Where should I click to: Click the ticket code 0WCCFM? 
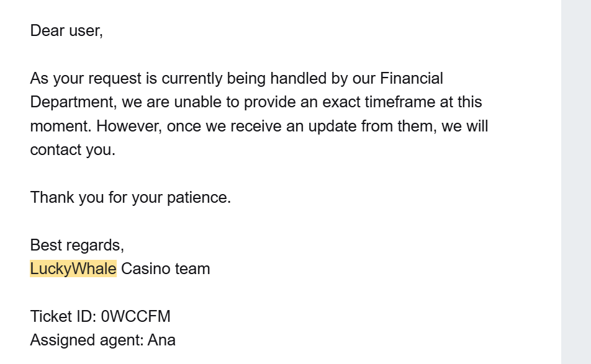pyautogui.click(x=135, y=316)
